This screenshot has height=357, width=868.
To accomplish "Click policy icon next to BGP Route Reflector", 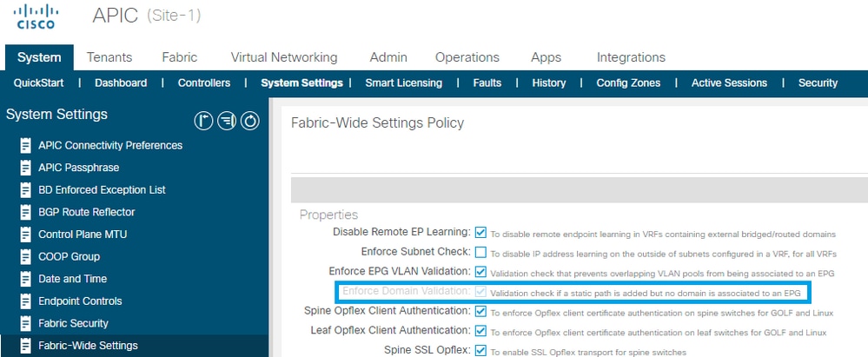I will click(25, 212).
